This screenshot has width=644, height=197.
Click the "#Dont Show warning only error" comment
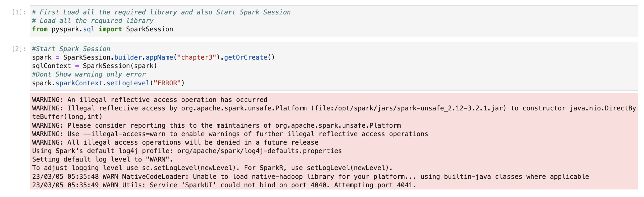(89, 74)
